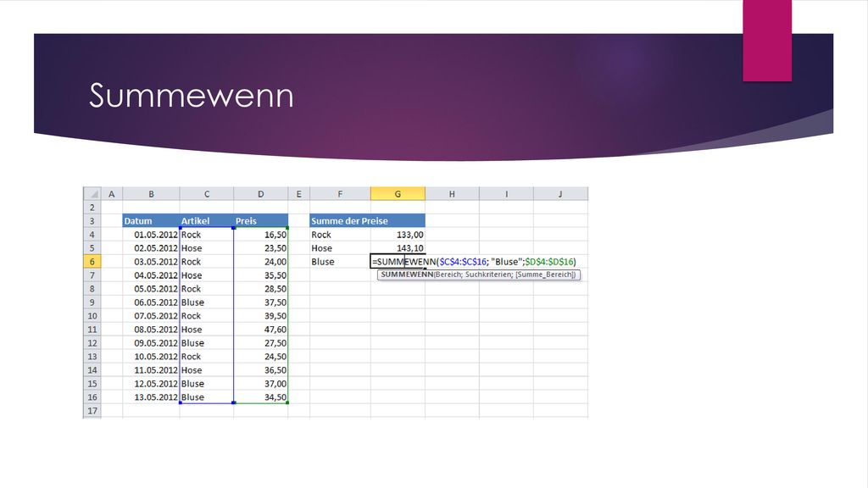Click Bluse in Artikel row 9

coord(207,302)
